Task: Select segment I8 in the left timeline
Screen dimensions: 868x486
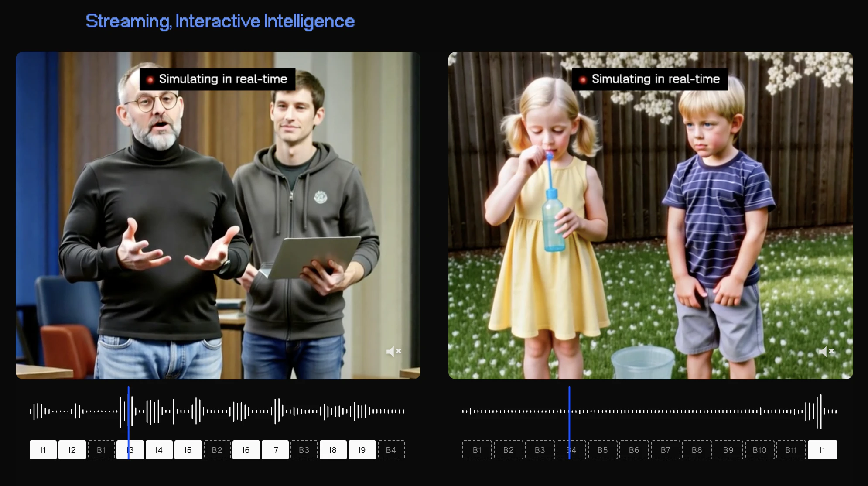Action: pyautogui.click(x=333, y=450)
